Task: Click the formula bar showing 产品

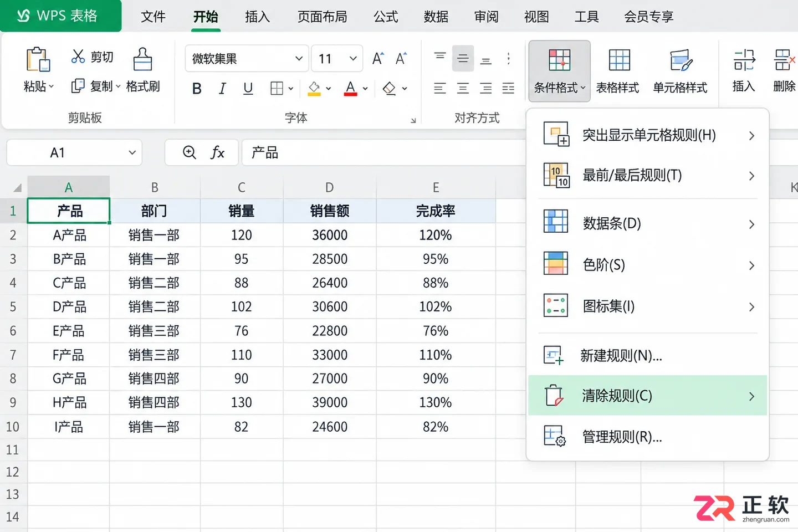Action: click(x=382, y=152)
